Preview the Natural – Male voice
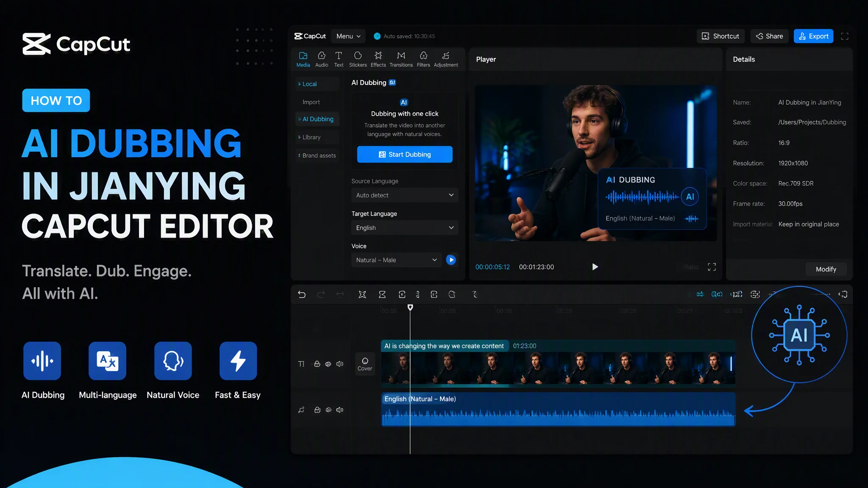 451,260
